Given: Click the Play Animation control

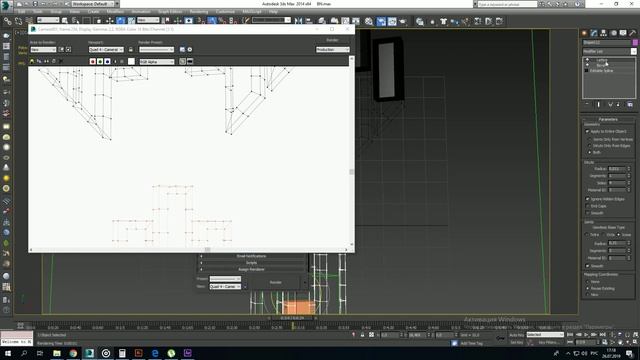Looking at the screenshot, I should point(586,335).
